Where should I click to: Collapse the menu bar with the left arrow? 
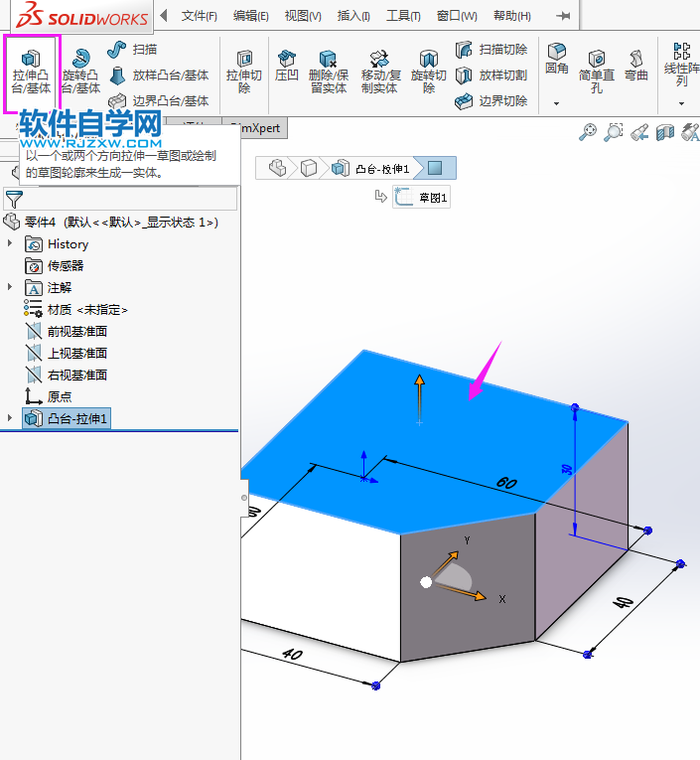click(x=164, y=16)
